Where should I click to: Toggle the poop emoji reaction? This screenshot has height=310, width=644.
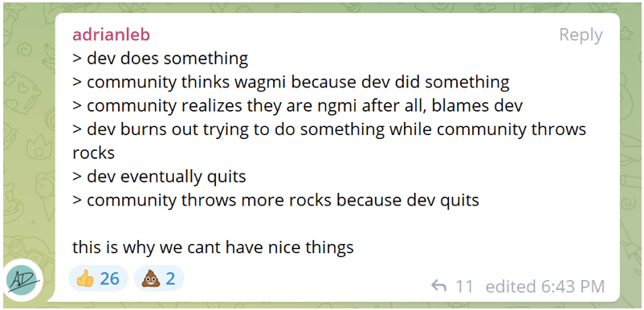[159, 279]
